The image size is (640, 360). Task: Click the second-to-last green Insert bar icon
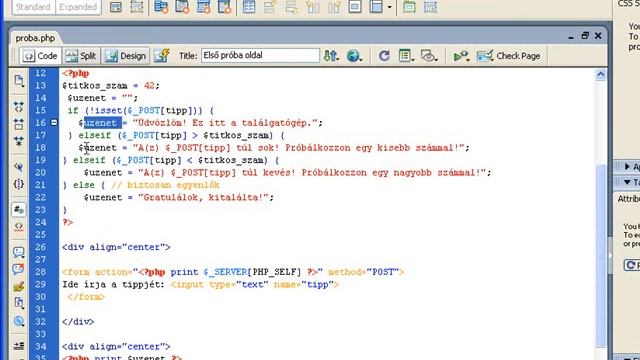click(x=409, y=7)
